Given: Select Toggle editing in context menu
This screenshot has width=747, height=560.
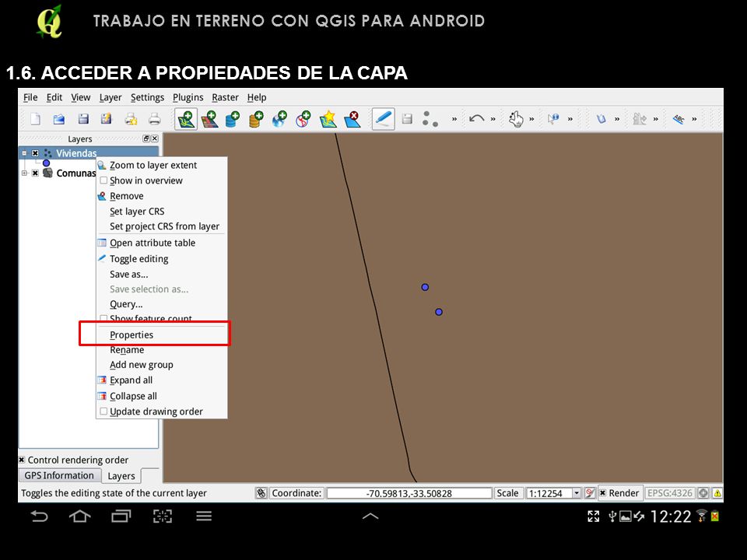Looking at the screenshot, I should click(162, 258).
